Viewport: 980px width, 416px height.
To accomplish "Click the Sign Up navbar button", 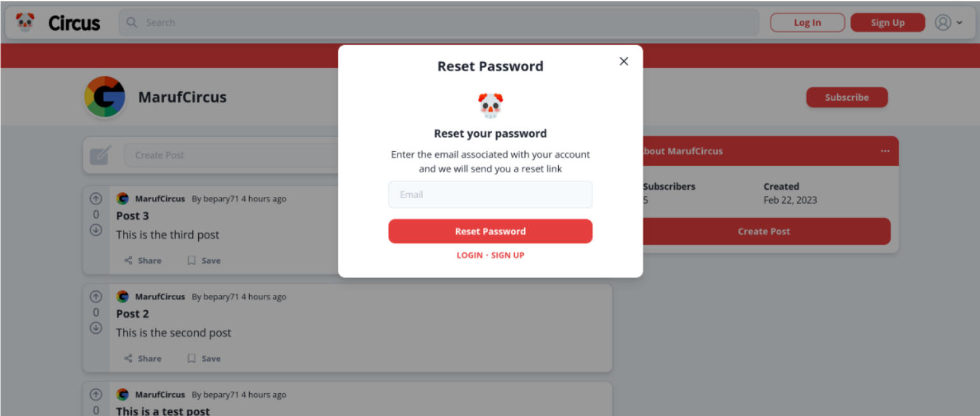I will click(x=888, y=23).
